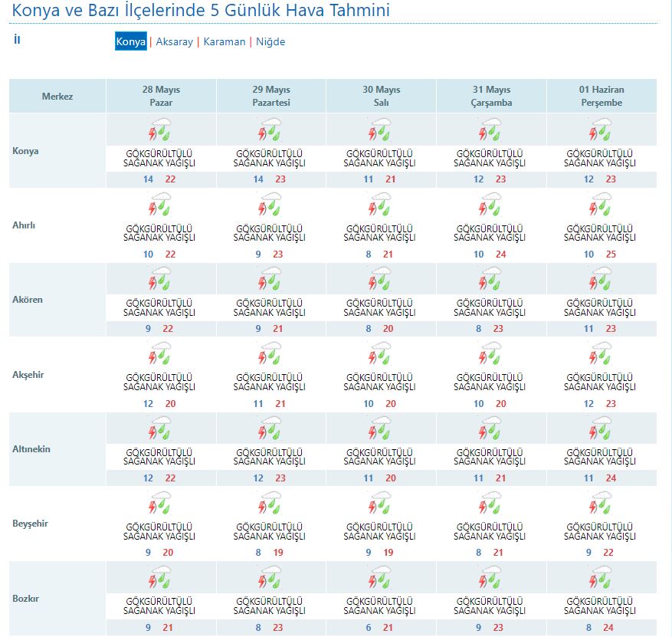This screenshot has width=672, height=637.
Task: Click the page title Konya 5 Günlük Hava Tahmini
Action: [x=201, y=11]
